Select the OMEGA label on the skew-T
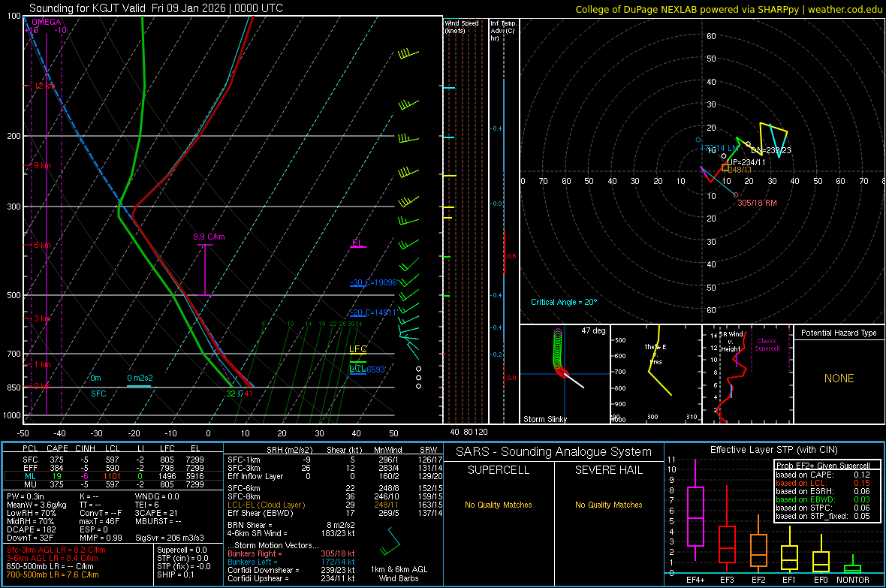This screenshot has width=886, height=588. point(47,22)
